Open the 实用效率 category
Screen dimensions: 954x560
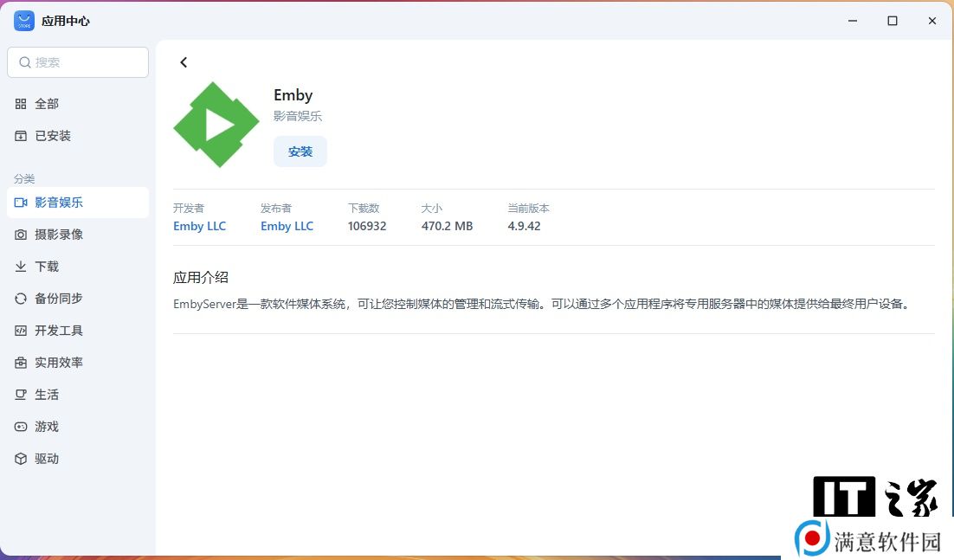(58, 363)
